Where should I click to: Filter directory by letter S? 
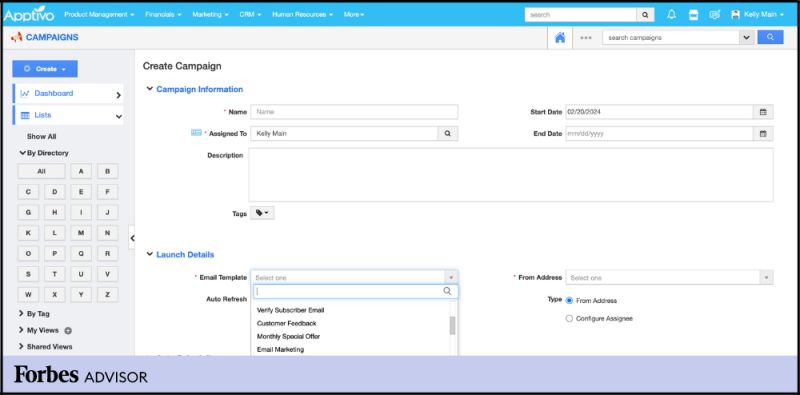28,274
